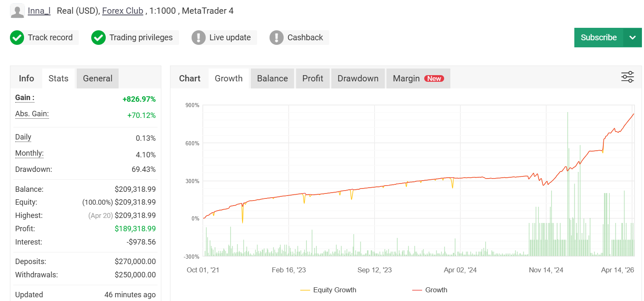Click the Trading privileges checkmark icon
The width and height of the screenshot is (644, 301).
(98, 38)
